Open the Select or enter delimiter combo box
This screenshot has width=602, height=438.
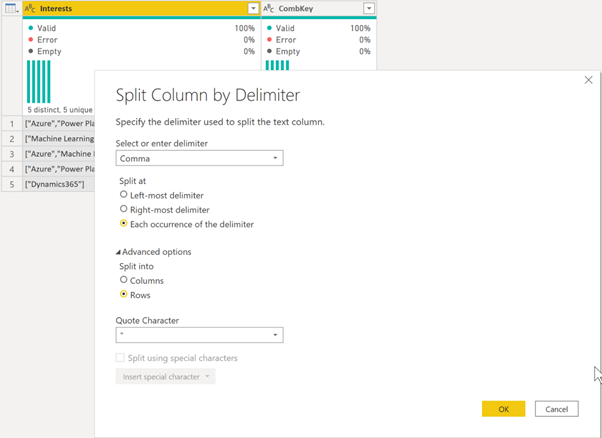click(x=199, y=158)
